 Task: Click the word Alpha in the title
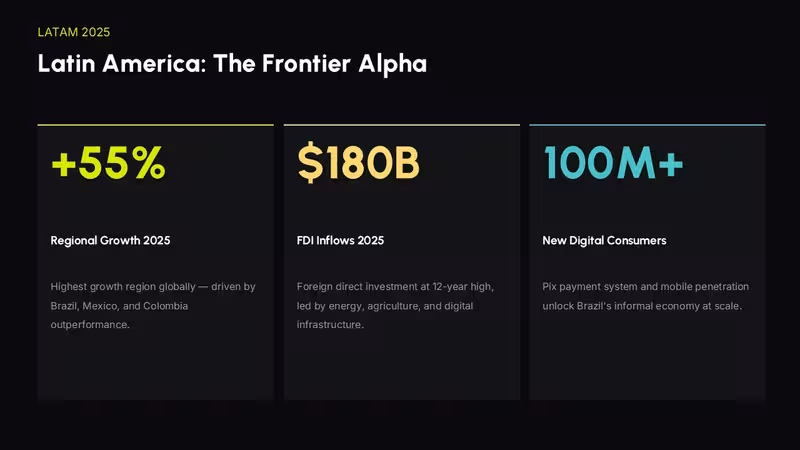(x=392, y=64)
